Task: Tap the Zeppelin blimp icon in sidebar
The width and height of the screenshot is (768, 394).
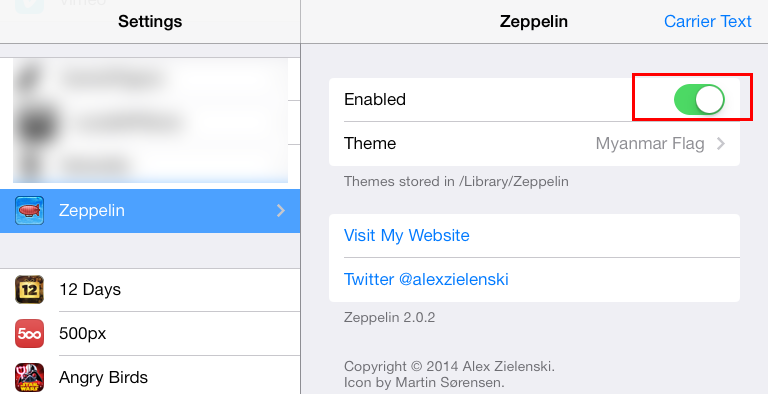Action: 29,211
